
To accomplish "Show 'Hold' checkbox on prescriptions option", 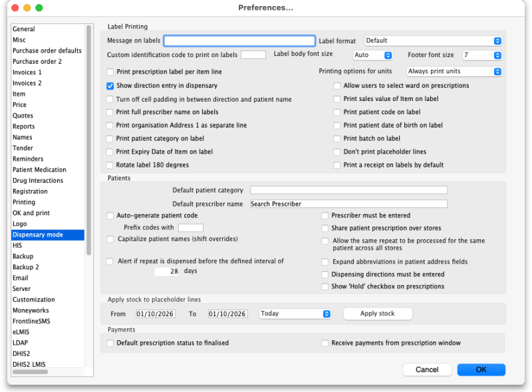I will [325, 286].
